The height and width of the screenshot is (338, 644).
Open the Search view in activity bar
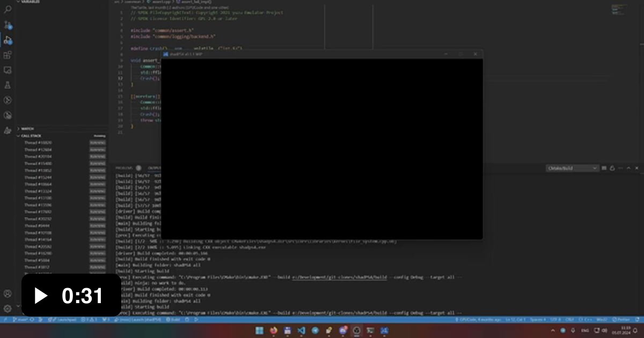(8, 10)
